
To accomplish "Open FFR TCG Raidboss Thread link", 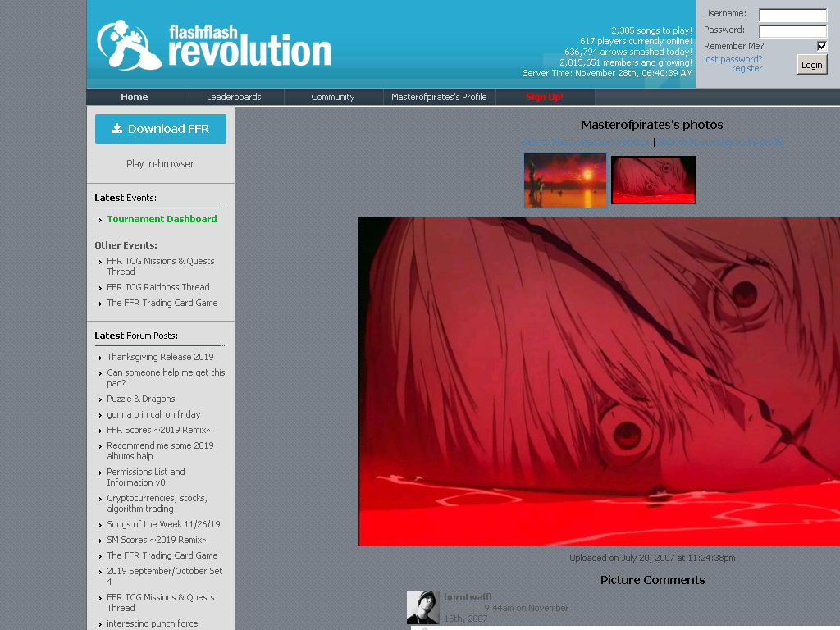I will pyautogui.click(x=158, y=287).
